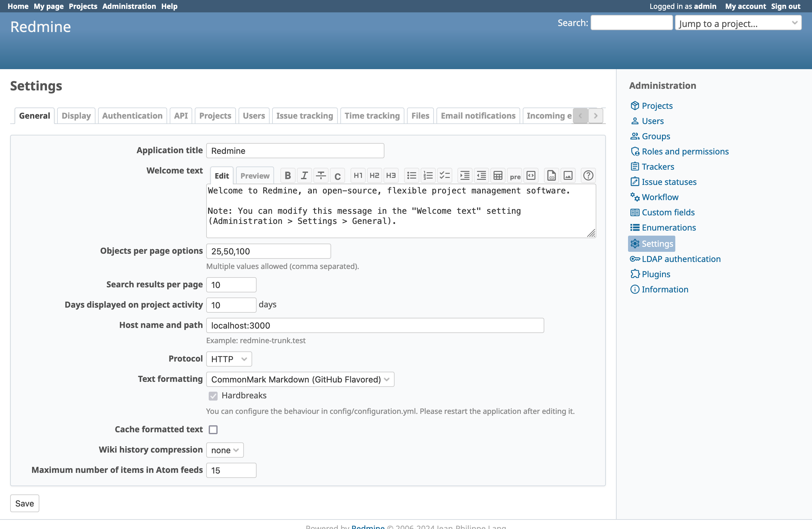Switch to the Issue tracking tab
This screenshot has width=812, height=529.
pyautogui.click(x=304, y=116)
